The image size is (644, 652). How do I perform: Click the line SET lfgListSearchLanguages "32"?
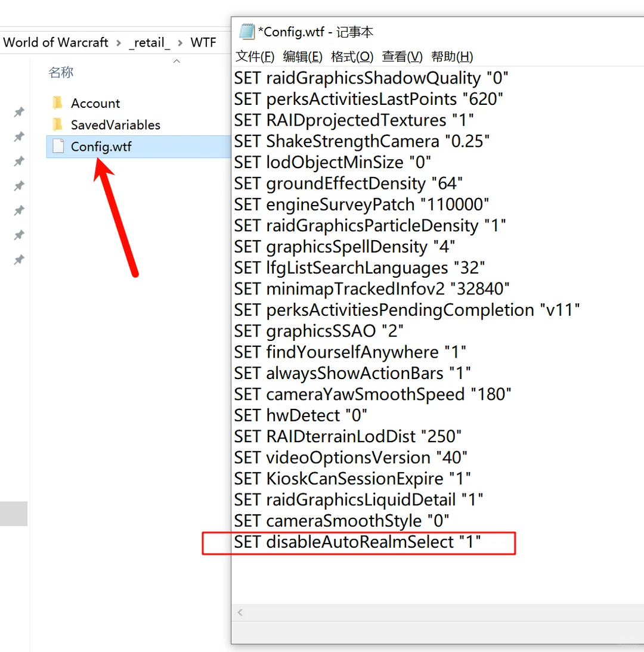coord(360,268)
